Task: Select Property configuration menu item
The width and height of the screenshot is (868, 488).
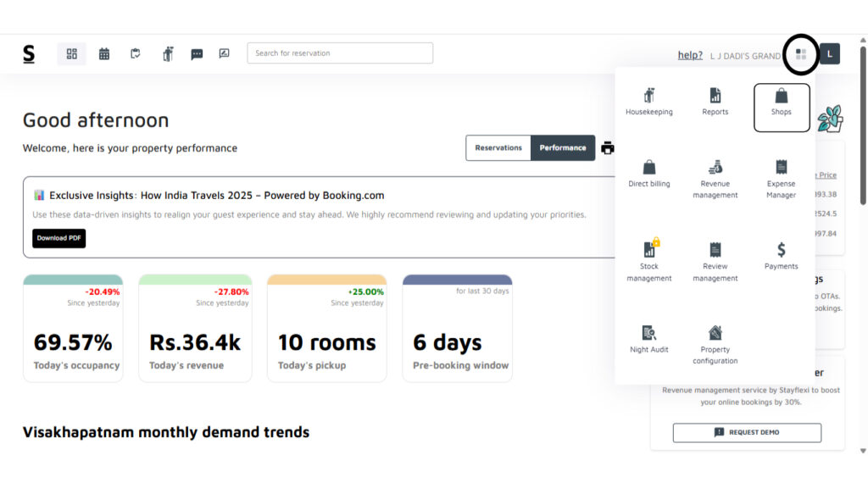Action: (715, 344)
